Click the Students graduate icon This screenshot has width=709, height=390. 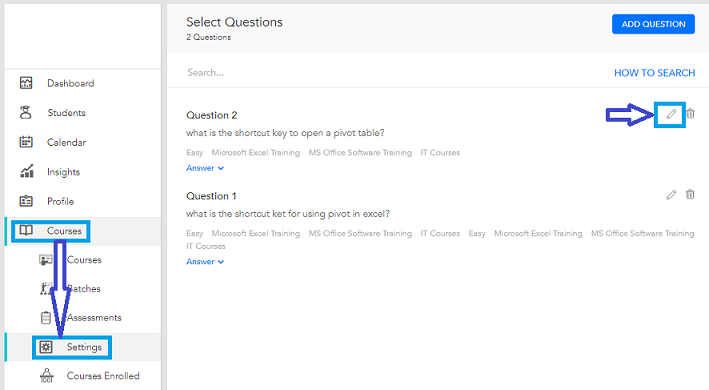tap(26, 113)
